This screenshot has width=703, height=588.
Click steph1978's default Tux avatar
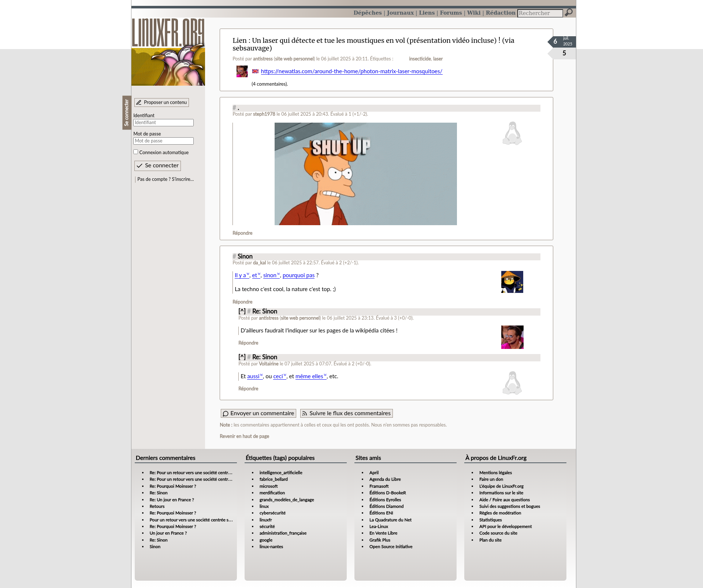tap(512, 133)
